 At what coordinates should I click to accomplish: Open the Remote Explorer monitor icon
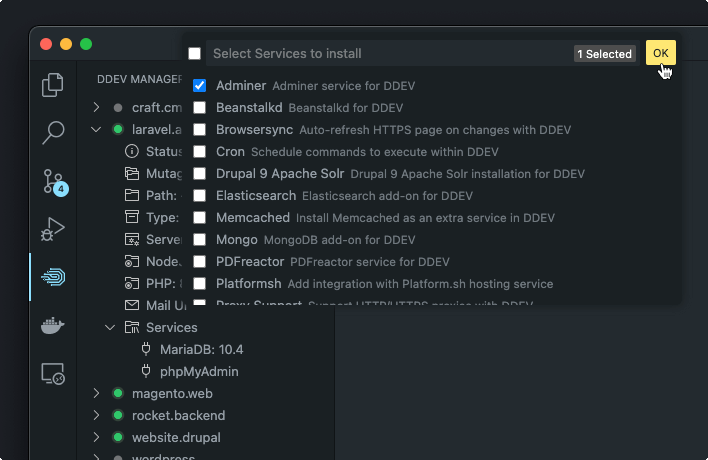click(53, 374)
